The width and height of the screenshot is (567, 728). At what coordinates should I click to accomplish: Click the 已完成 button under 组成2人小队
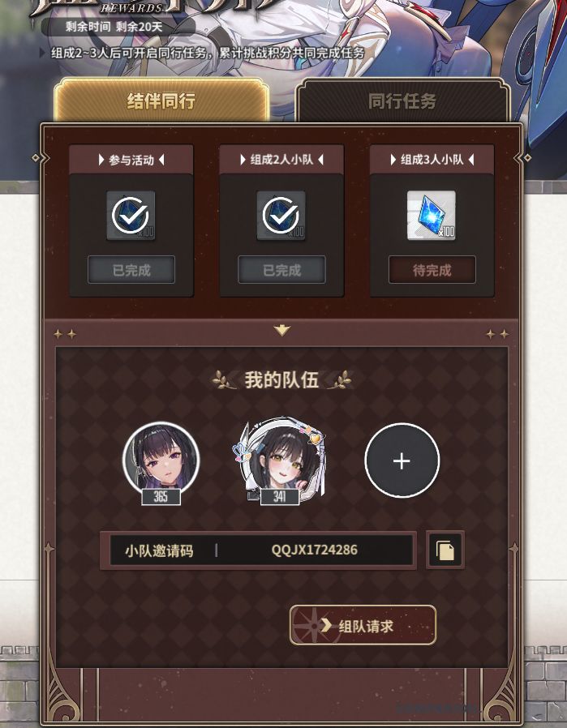coord(281,270)
